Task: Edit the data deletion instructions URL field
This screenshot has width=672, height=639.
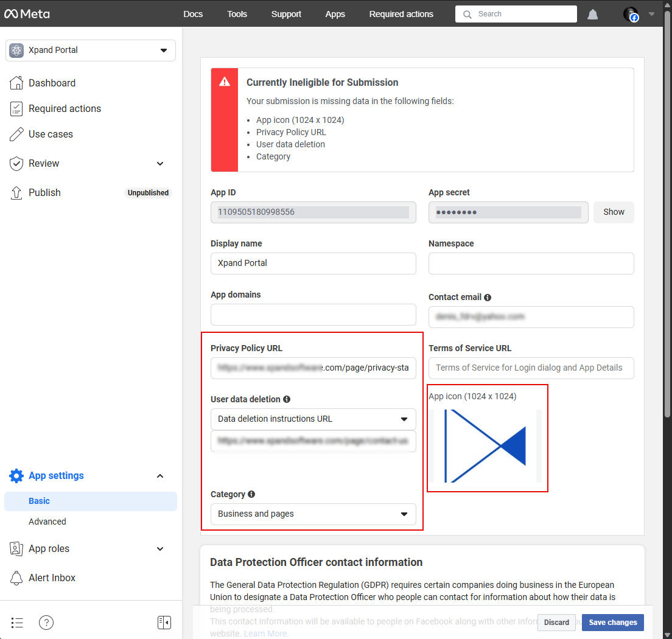Action: pyautogui.click(x=313, y=441)
